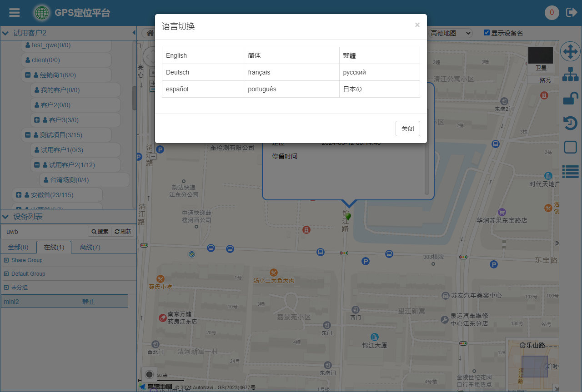Expand the 安徽省 tree node
This screenshot has width=582, height=392.
tap(19, 195)
